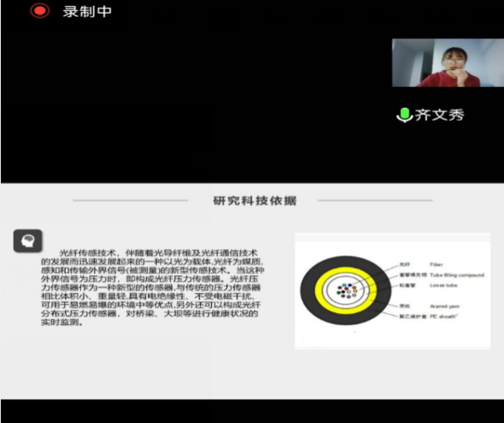Click the brain head icon on the slide
The width and height of the screenshot is (504, 423).
tap(28, 241)
